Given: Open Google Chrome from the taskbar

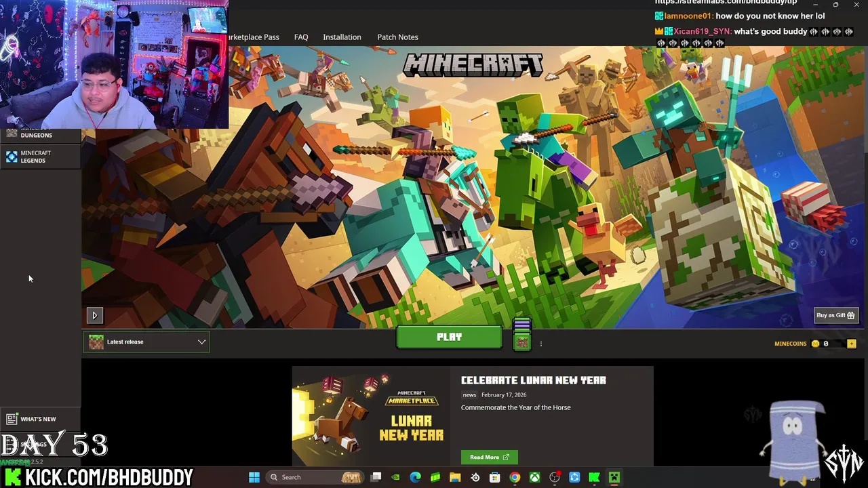Looking at the screenshot, I should 515,477.
